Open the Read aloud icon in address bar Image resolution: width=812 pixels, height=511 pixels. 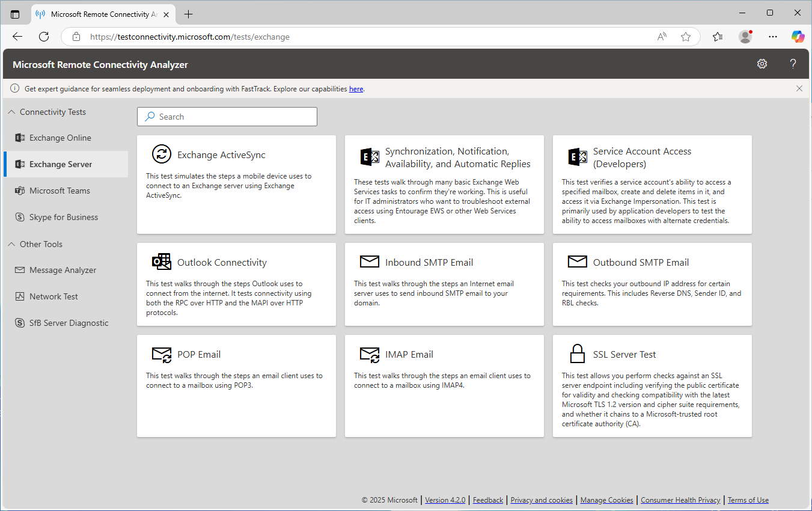click(x=662, y=37)
